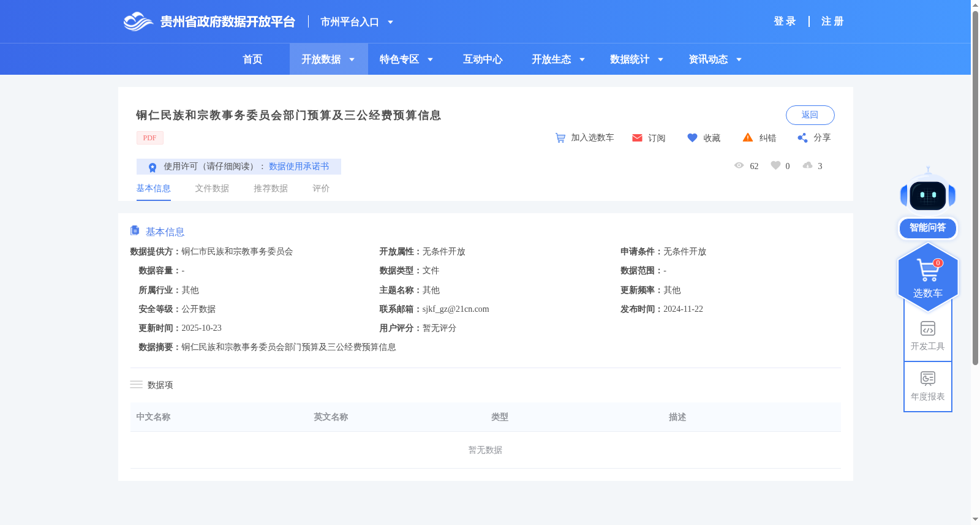Click the envelope icon next to 订阅
The height and width of the screenshot is (525, 980).
tap(637, 138)
